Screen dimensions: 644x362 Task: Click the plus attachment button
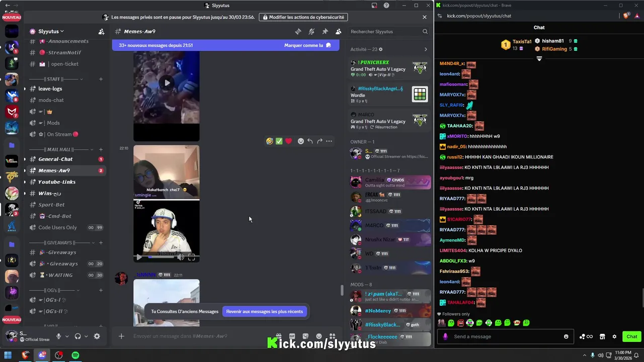(121, 336)
